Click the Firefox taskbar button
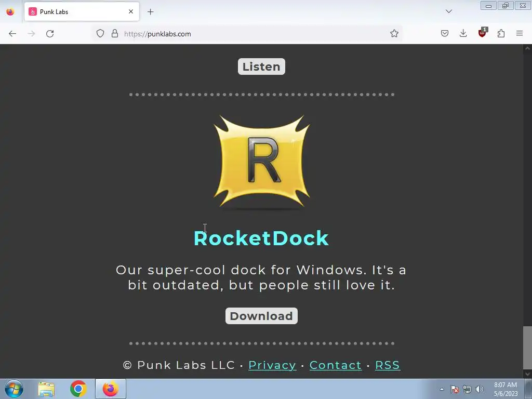This screenshot has width=532, height=399. click(x=111, y=389)
